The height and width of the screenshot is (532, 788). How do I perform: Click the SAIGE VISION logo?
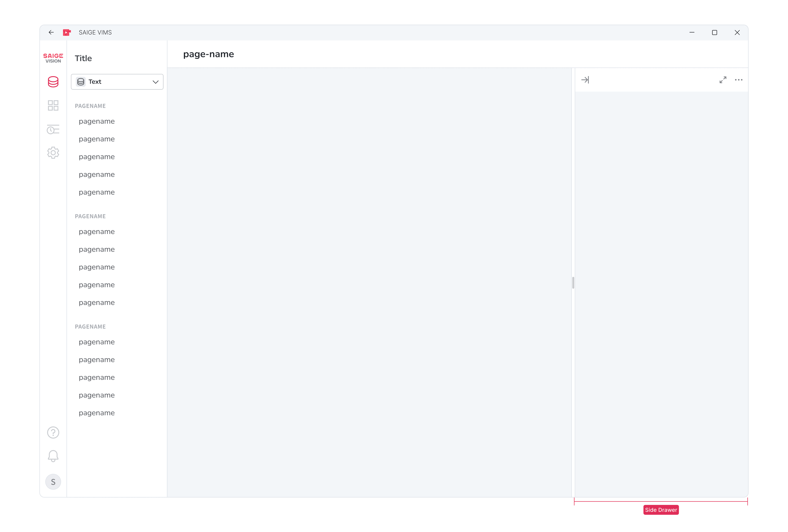pos(53,58)
